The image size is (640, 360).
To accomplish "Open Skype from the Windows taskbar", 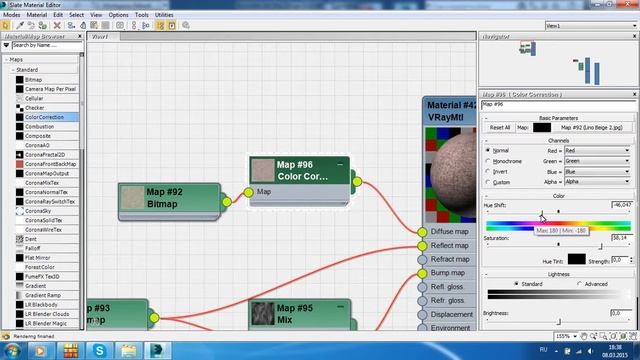I will pyautogui.click(x=99, y=350).
